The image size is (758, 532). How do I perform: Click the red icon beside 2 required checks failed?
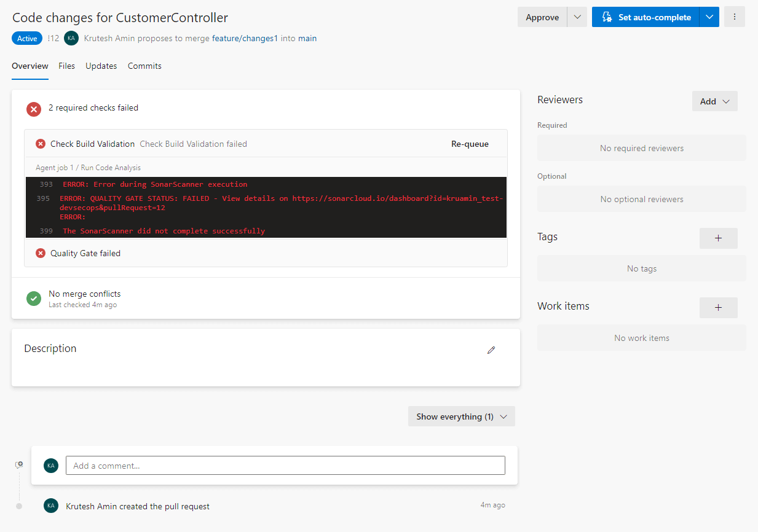tap(34, 109)
